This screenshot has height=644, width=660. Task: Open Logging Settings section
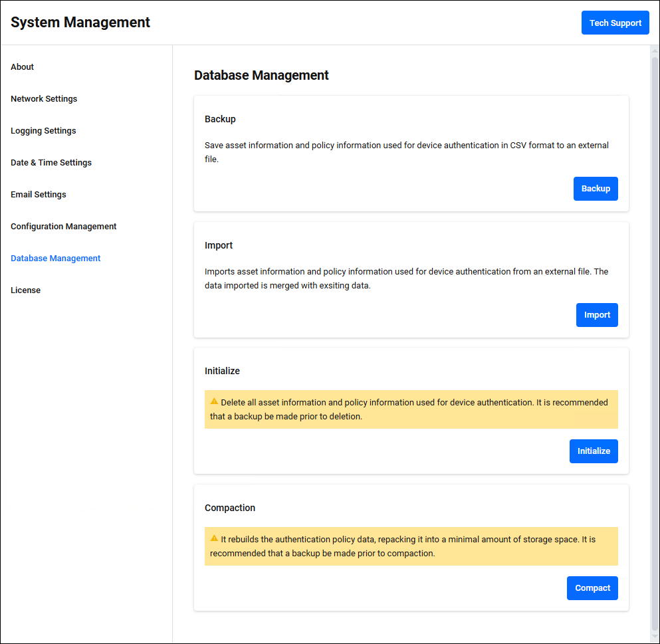(43, 131)
